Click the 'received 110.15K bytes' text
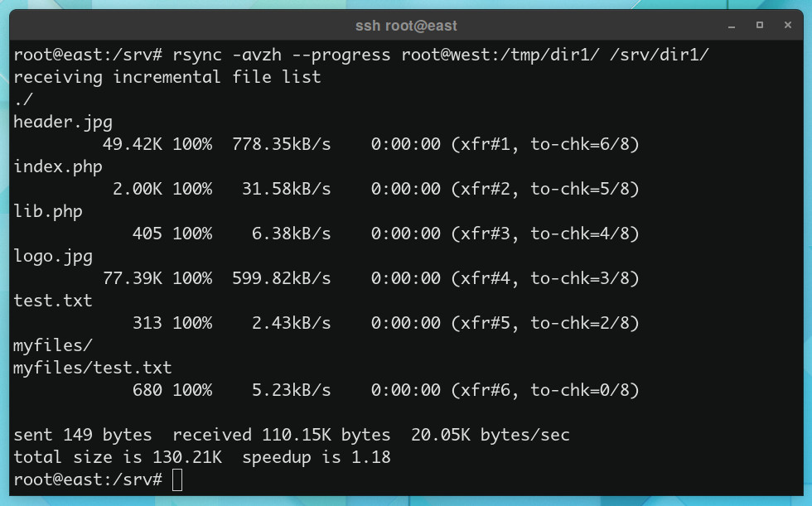 coord(281,435)
